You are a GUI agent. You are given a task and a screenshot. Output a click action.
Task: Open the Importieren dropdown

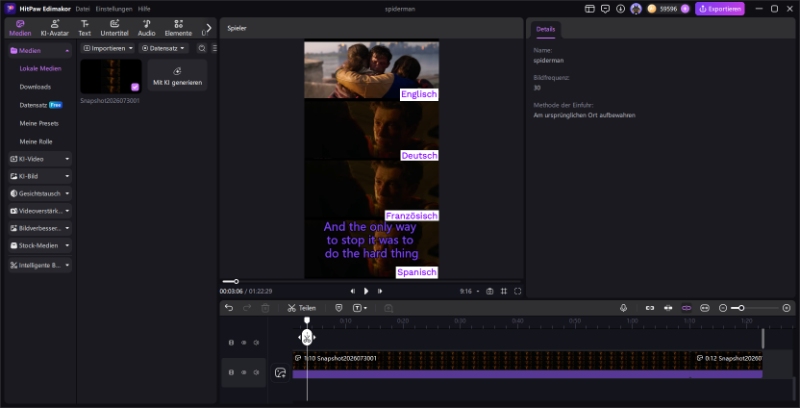[x=108, y=48]
